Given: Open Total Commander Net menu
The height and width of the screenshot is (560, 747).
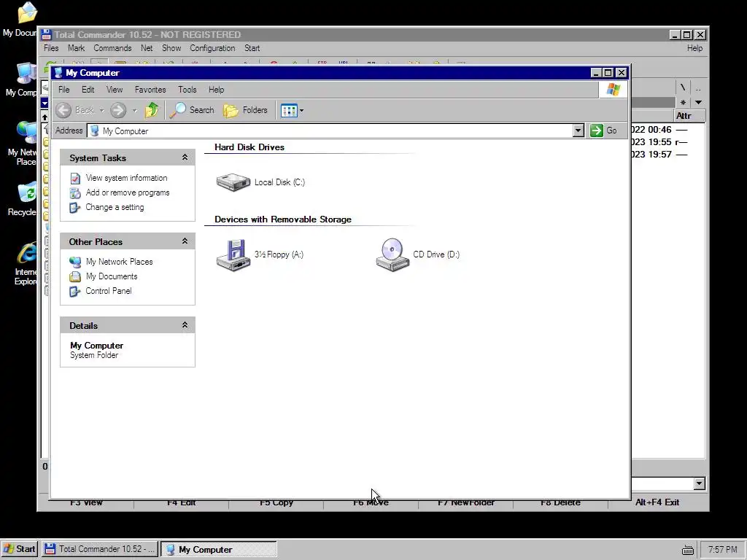Looking at the screenshot, I should point(147,48).
